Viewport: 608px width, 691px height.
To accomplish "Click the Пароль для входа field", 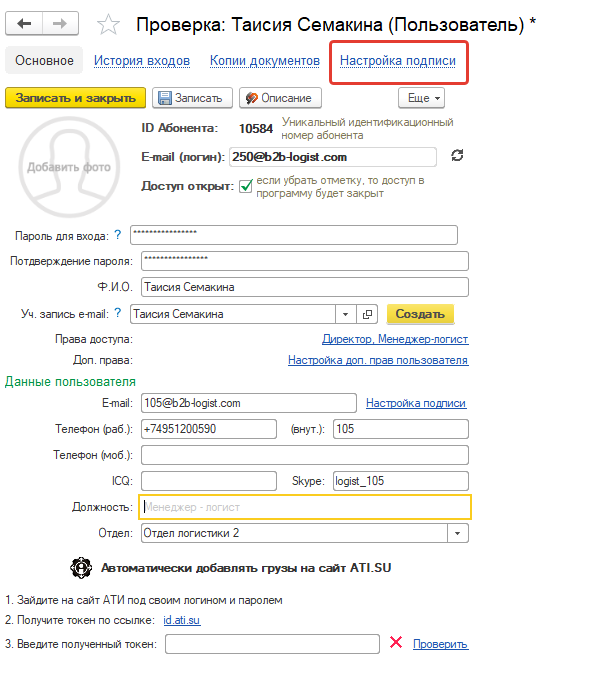I will (294, 235).
